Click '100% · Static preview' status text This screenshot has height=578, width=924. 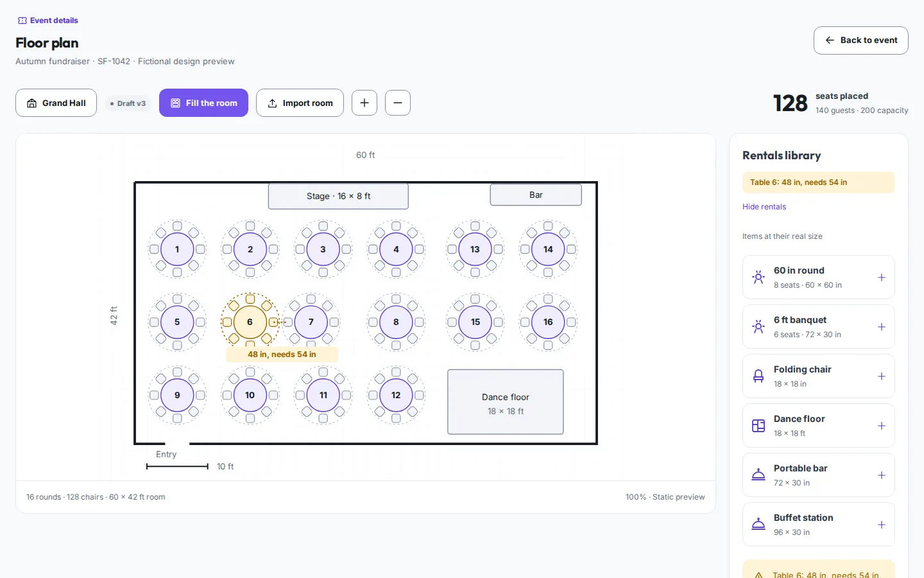coord(665,497)
